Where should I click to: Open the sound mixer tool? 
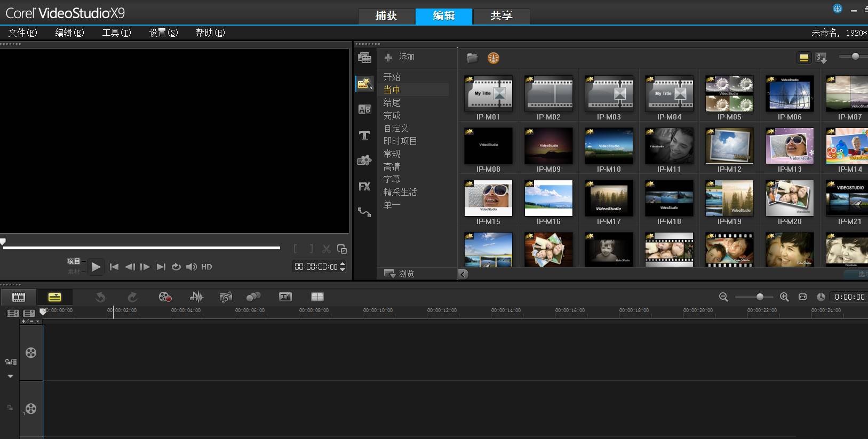pyautogui.click(x=196, y=297)
